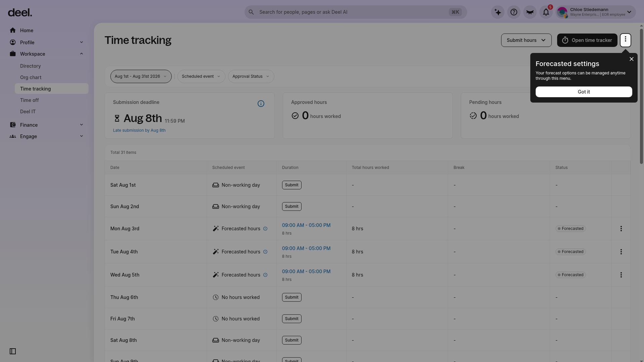Image resolution: width=644 pixels, height=362 pixels.
Task: Open the Scheduled event filter dropdown
Action: (201, 76)
